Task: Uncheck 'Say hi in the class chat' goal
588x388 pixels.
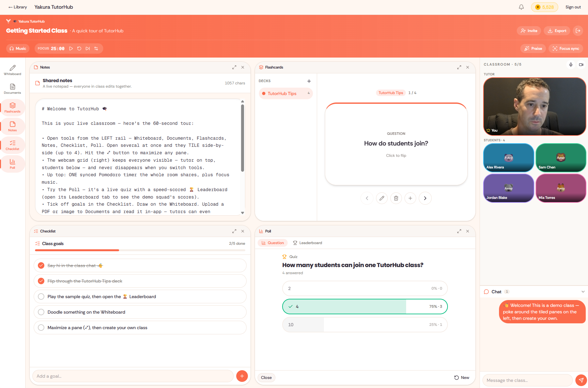Action: point(41,265)
